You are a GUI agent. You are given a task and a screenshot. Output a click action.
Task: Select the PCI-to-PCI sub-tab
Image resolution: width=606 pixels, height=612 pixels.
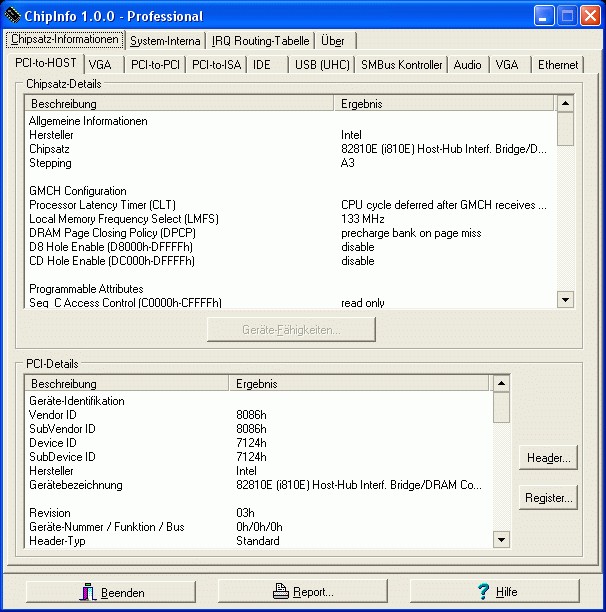pyautogui.click(x=155, y=65)
